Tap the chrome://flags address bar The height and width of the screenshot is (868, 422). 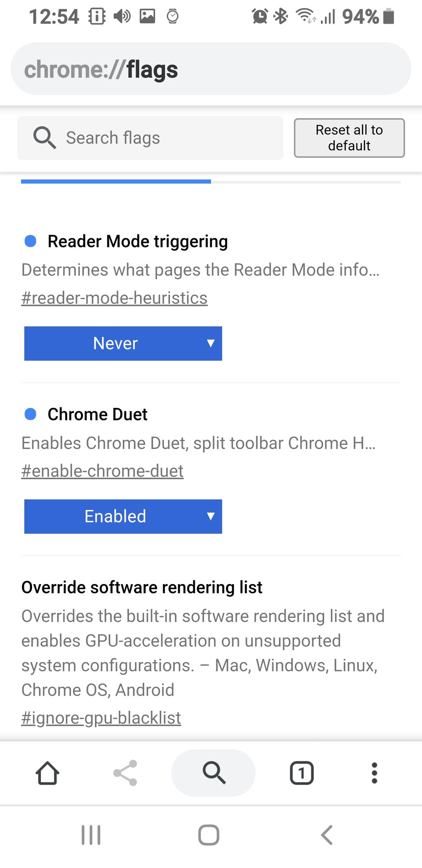(211, 69)
